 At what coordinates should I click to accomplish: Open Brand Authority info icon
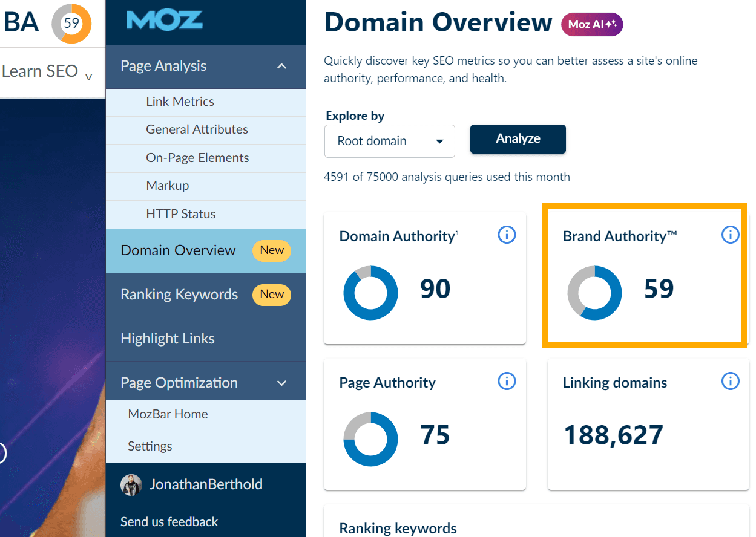click(x=730, y=235)
